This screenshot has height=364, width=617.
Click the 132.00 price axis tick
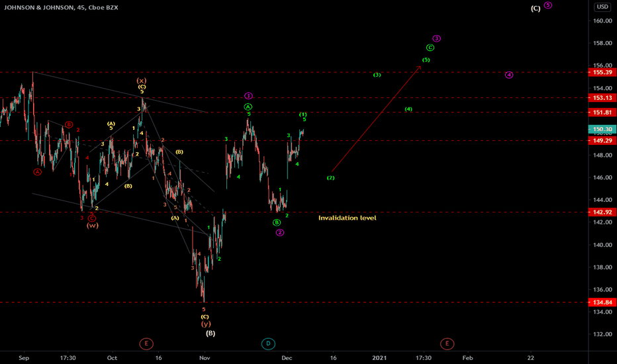click(602, 334)
